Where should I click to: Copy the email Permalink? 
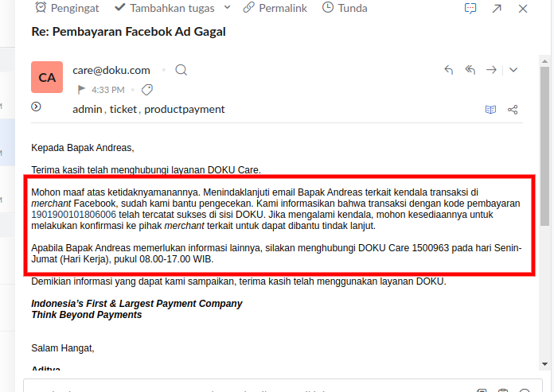275,8
